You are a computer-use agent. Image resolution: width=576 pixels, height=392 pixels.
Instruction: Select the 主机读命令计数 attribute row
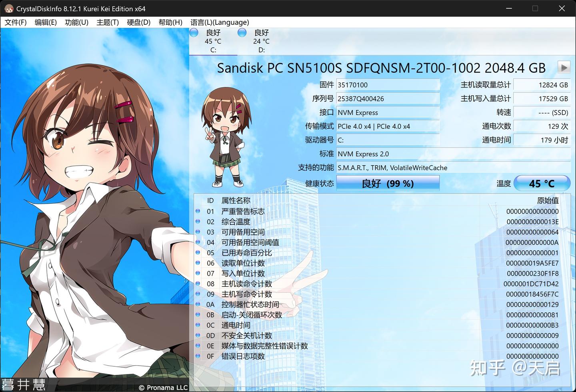(x=378, y=284)
